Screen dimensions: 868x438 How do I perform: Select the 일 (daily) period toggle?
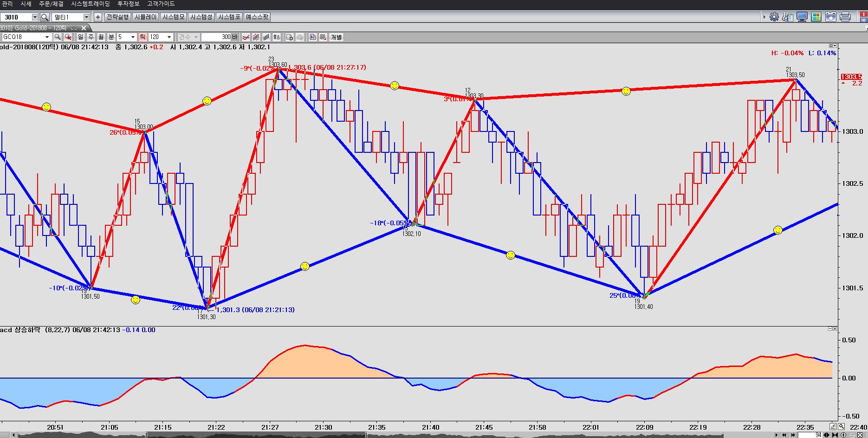(x=80, y=37)
